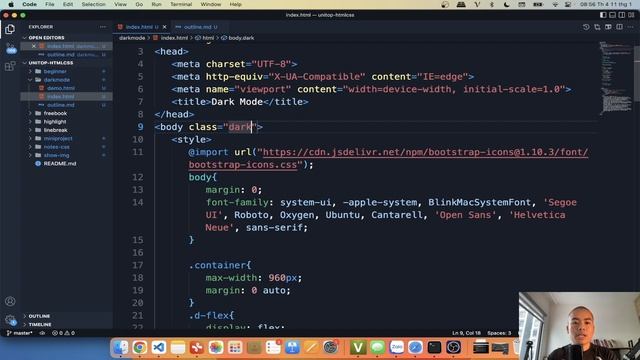This screenshot has height=360, width=640.
Task: Place cursor in the title Dark Mode text
Action: [x=237, y=102]
